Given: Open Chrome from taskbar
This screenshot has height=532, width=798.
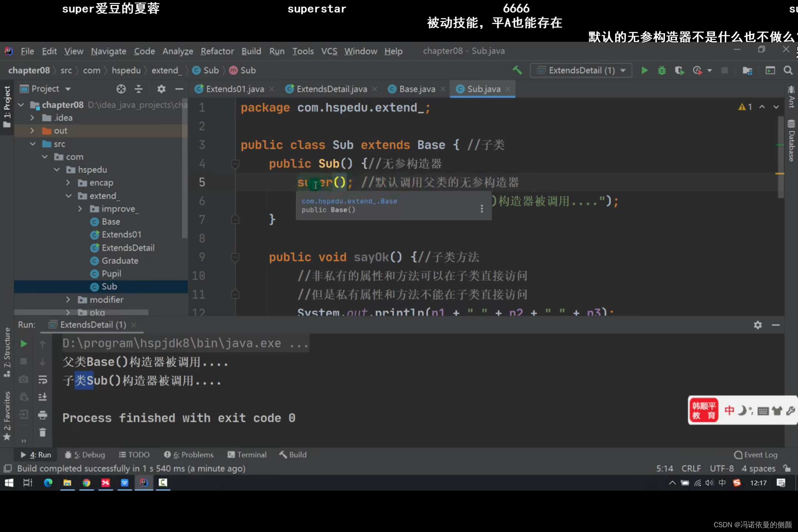Looking at the screenshot, I should pos(86,482).
